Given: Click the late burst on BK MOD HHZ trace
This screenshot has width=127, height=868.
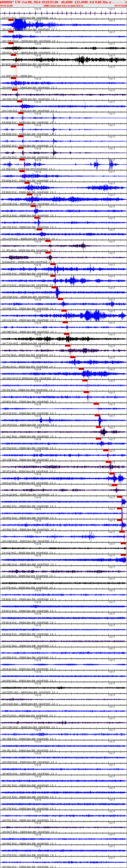Looking at the screenshot, I should coord(82,60).
